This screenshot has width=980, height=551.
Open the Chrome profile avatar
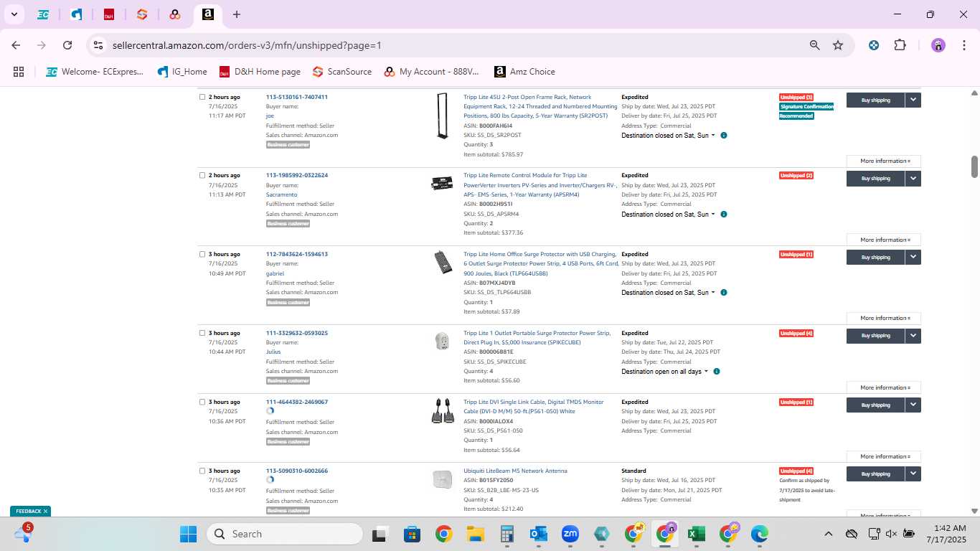938,45
